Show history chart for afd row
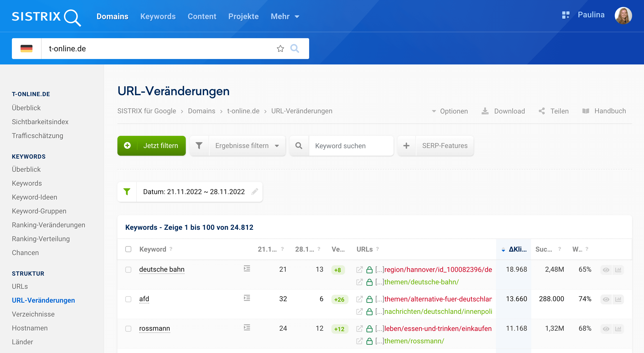This screenshot has width=644, height=353. tap(618, 299)
